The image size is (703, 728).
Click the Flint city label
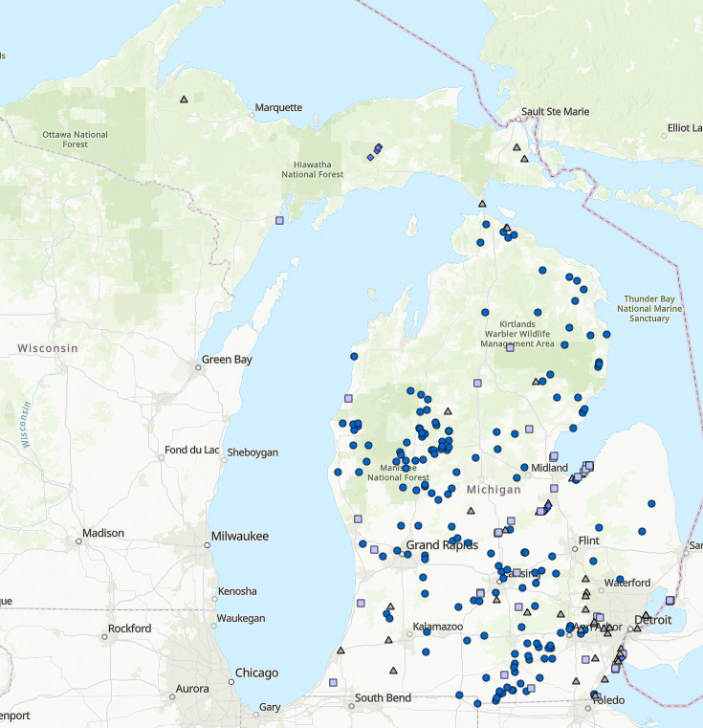tap(589, 540)
